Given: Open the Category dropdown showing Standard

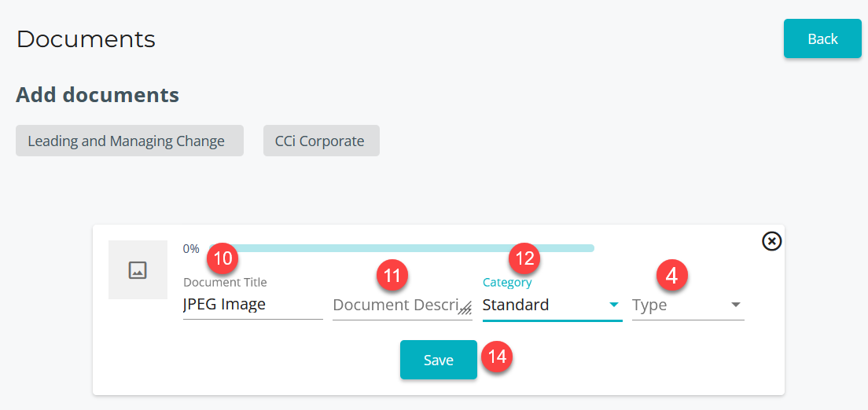Looking at the screenshot, I should 542,306.
